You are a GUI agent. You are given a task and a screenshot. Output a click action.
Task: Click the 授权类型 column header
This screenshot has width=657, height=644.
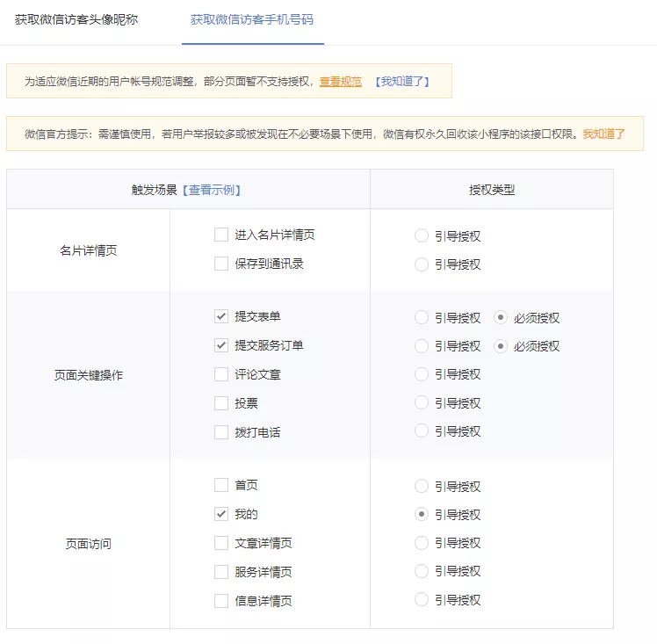[492, 191]
